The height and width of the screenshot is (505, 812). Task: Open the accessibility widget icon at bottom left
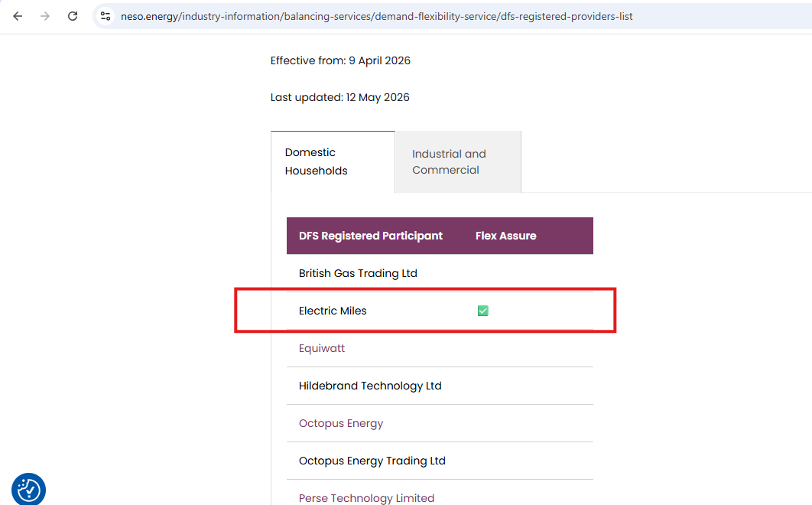(28, 489)
